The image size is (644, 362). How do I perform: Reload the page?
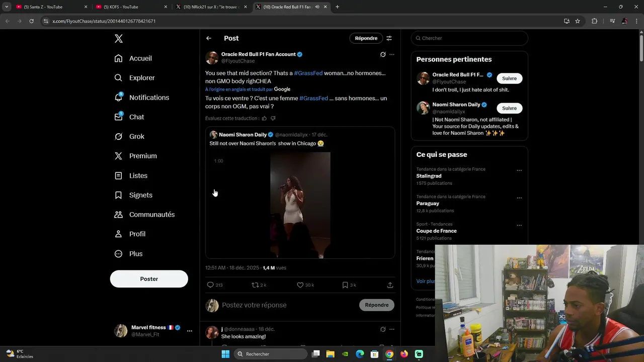click(31, 21)
